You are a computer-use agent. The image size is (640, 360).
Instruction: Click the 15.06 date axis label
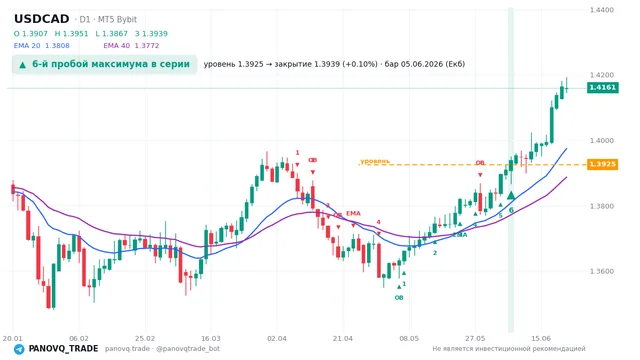tap(541, 338)
